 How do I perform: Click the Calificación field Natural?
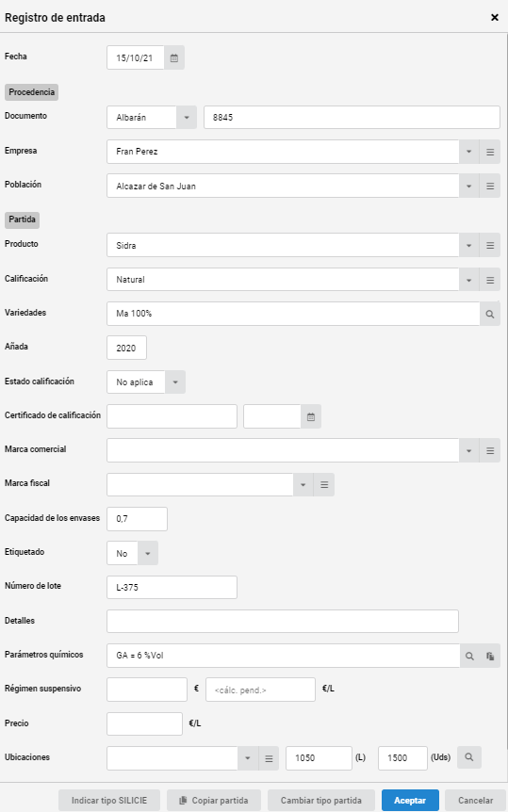(x=283, y=280)
